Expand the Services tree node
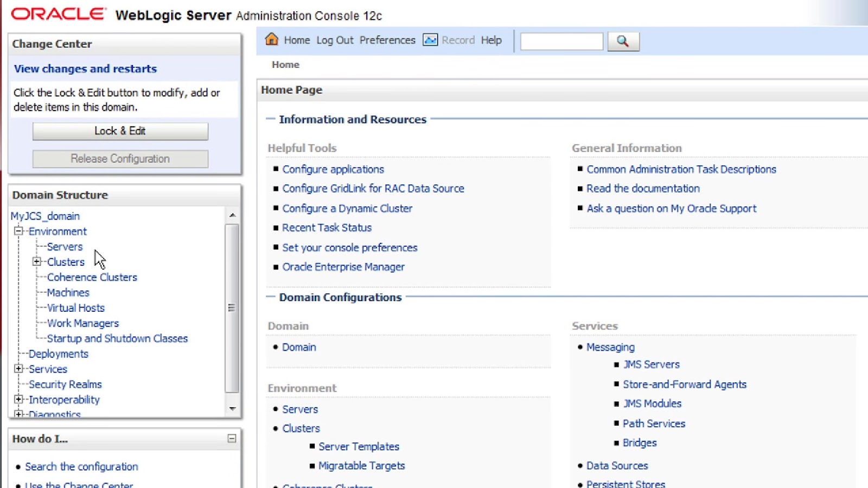868x488 pixels. [18, 369]
